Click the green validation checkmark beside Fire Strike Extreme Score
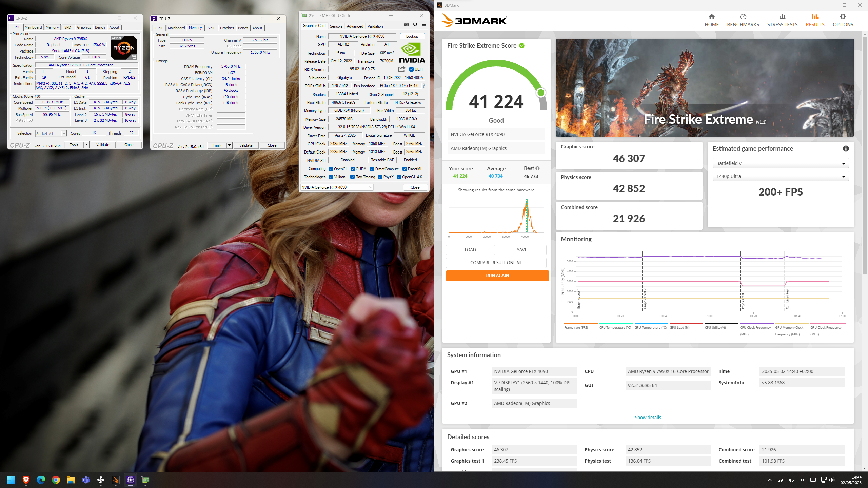The image size is (868, 488). pos(522,46)
